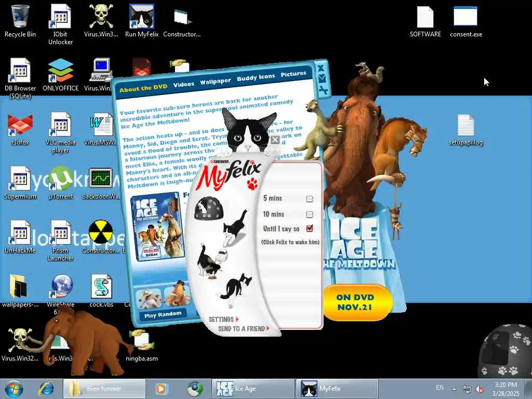Image resolution: width=532 pixels, height=399 pixels.
Task: Select the Virus.MSW... document icon
Action: [101, 129]
